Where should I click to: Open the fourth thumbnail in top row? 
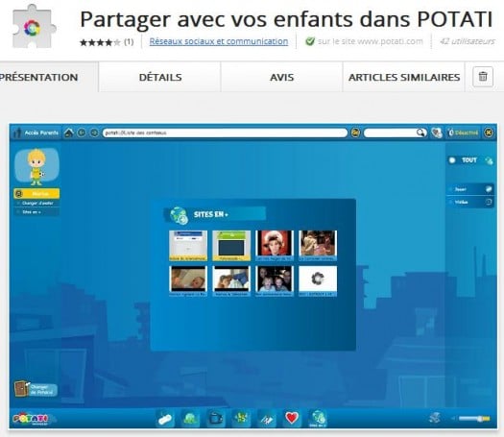coord(318,245)
